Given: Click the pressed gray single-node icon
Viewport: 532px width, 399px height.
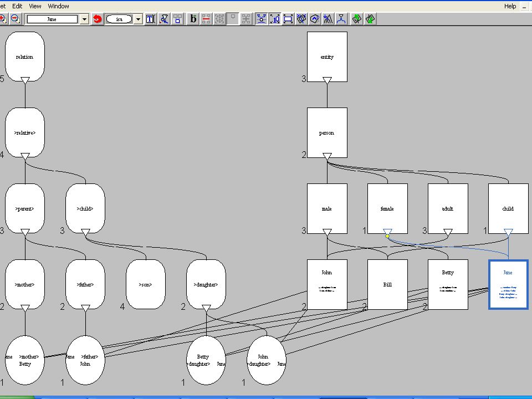Looking at the screenshot, I should tap(233, 19).
